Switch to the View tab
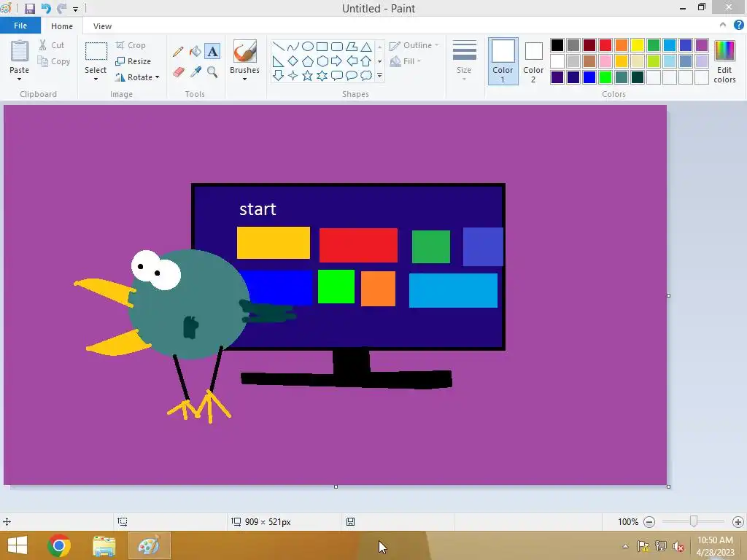The height and width of the screenshot is (560, 747). (x=102, y=26)
